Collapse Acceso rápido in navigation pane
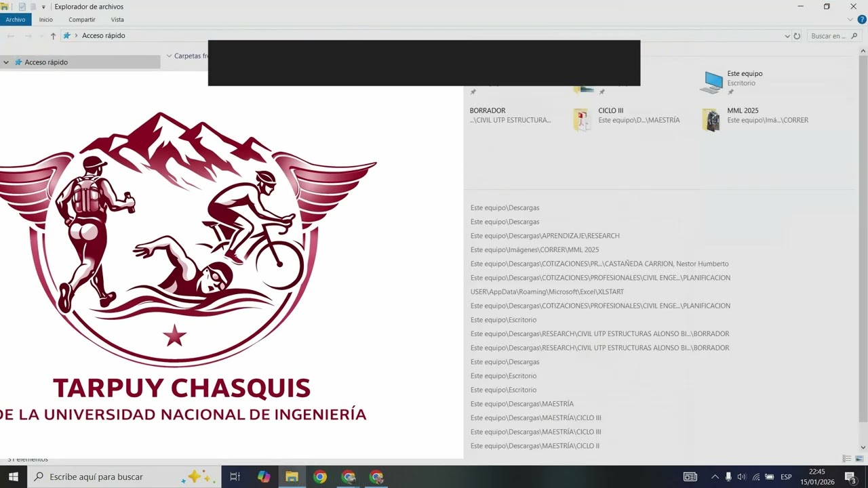The height and width of the screenshot is (488, 868). [6, 62]
